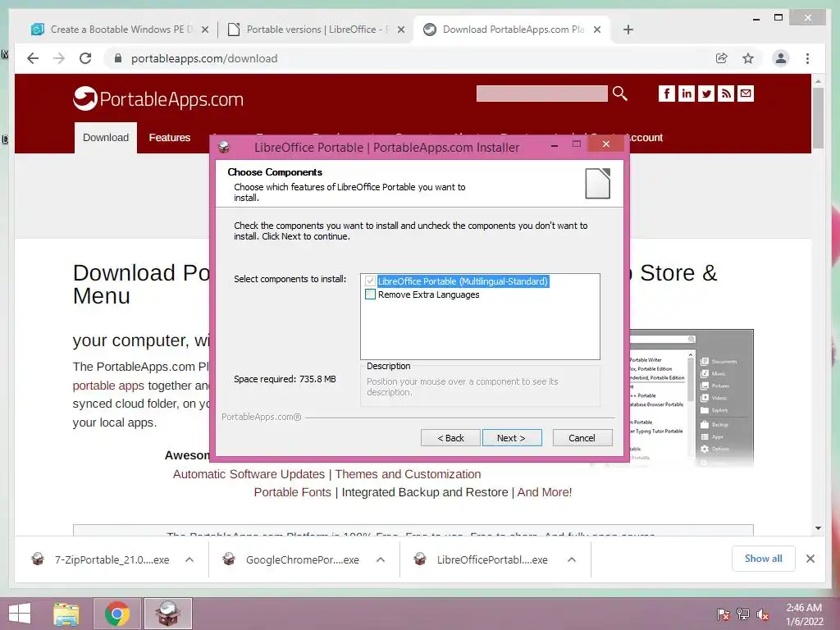Click PortableApps installer taskbar icon

(168, 614)
